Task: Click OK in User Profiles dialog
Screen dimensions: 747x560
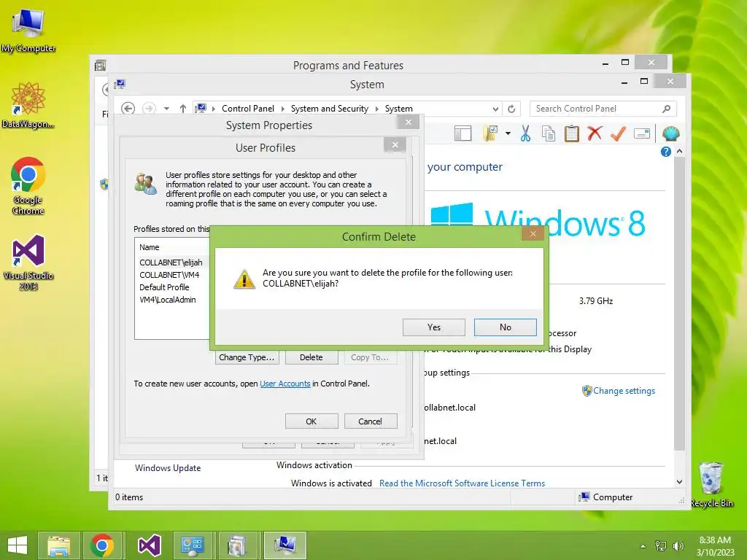Action: click(x=311, y=421)
